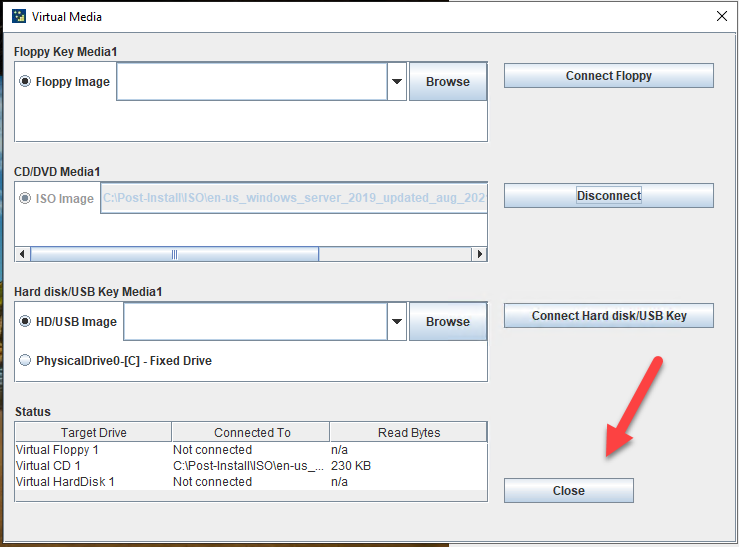Image resolution: width=739 pixels, height=547 pixels.
Task: Browse for an HD/USB image file
Action: 447,322
